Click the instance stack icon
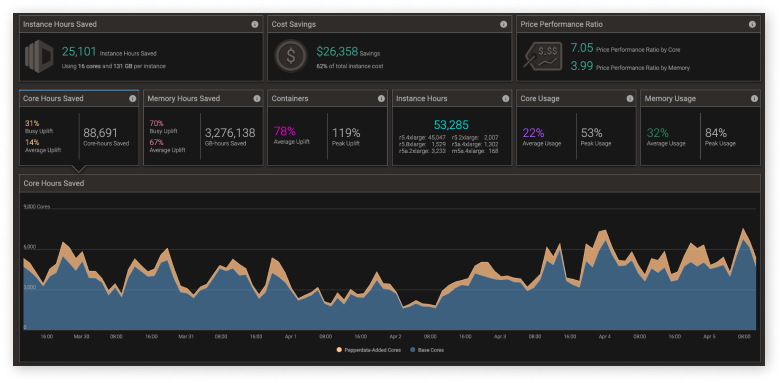The width and height of the screenshot is (782, 383). [39, 56]
